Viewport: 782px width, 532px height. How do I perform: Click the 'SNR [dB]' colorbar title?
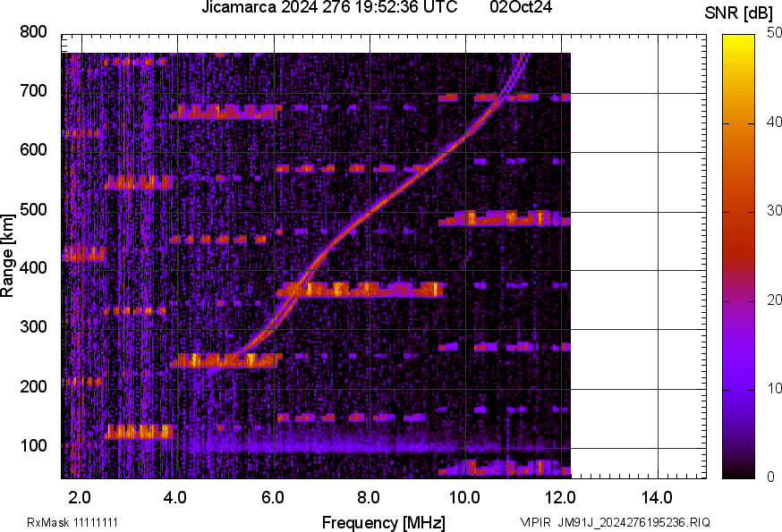738,13
